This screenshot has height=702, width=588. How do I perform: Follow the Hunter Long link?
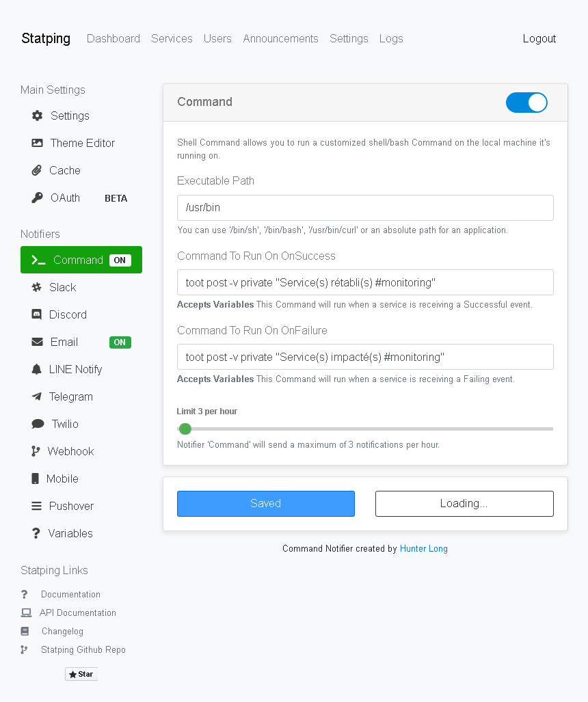coord(423,548)
